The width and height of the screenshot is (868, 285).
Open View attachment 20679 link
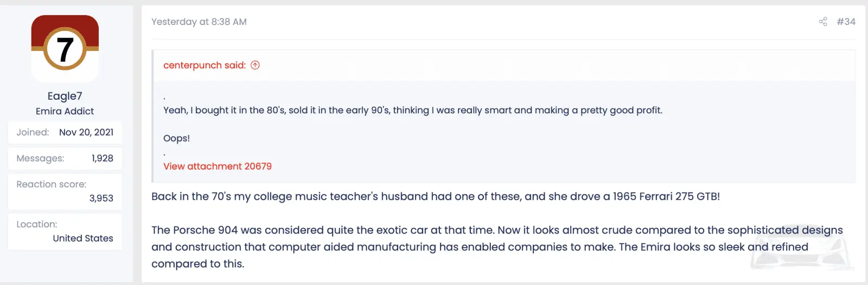(218, 166)
